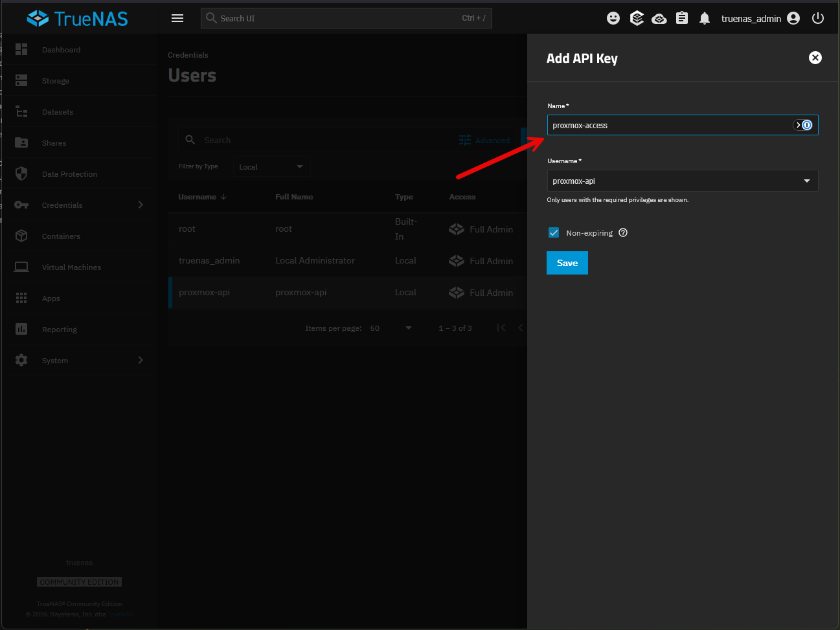Screen dimensions: 840x630
Task: Switch to Advanced search
Action: [484, 141]
